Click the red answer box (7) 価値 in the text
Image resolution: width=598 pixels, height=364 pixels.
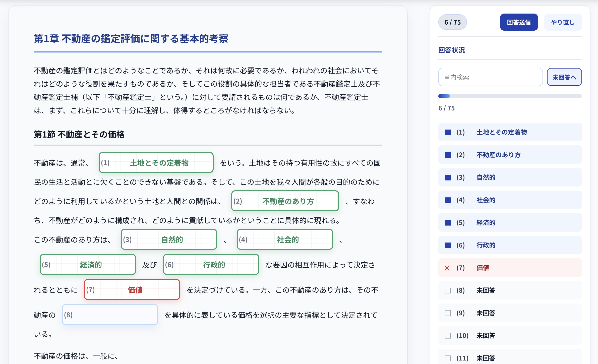tap(132, 290)
